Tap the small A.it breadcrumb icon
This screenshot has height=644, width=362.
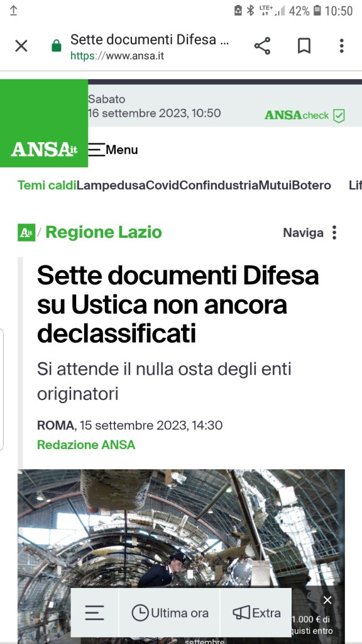(26, 233)
